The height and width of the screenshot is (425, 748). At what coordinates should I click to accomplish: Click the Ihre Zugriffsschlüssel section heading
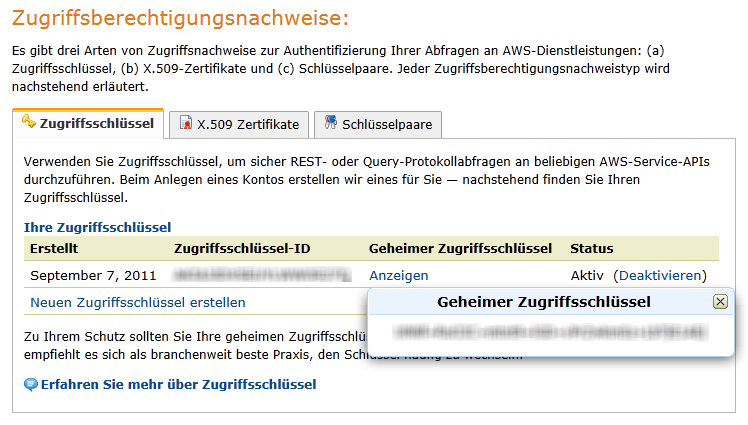pyautogui.click(x=97, y=227)
